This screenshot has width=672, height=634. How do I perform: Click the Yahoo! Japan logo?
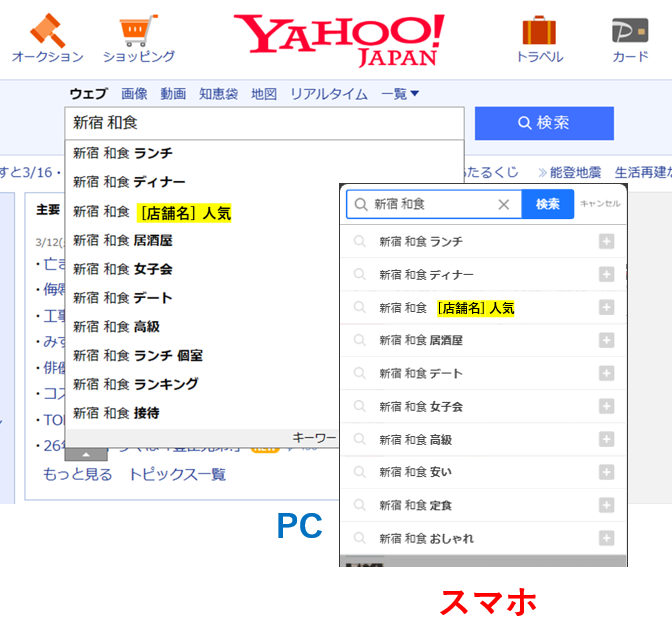pyautogui.click(x=339, y=40)
